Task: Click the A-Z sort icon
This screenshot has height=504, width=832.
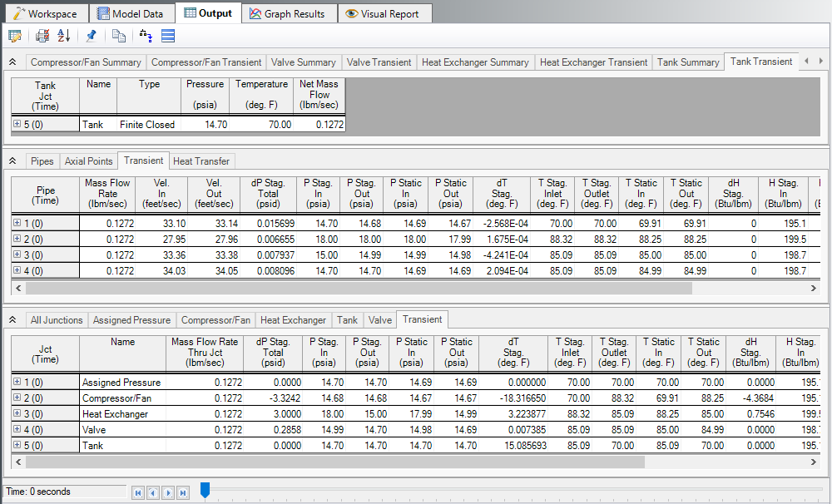Action: point(65,36)
